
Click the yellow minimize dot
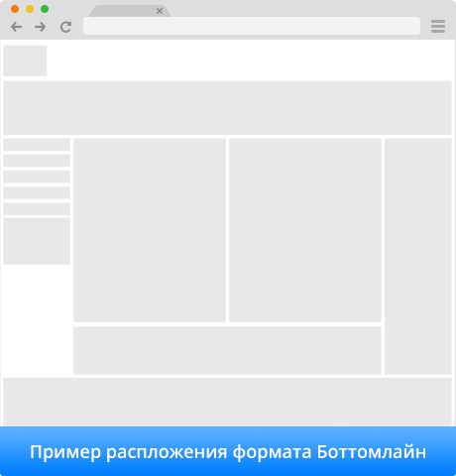(x=30, y=9)
